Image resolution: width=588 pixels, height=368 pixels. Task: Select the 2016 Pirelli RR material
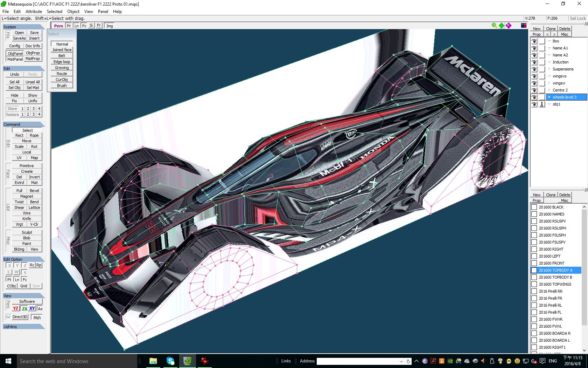point(551,291)
